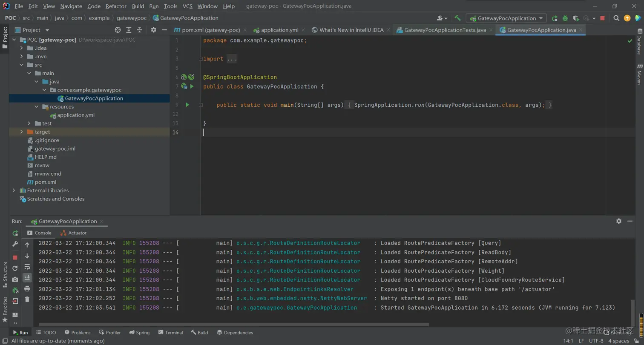Viewport: 644px width, 345px height.
Task: Click the Debug bug icon in toolbar
Action: click(565, 18)
